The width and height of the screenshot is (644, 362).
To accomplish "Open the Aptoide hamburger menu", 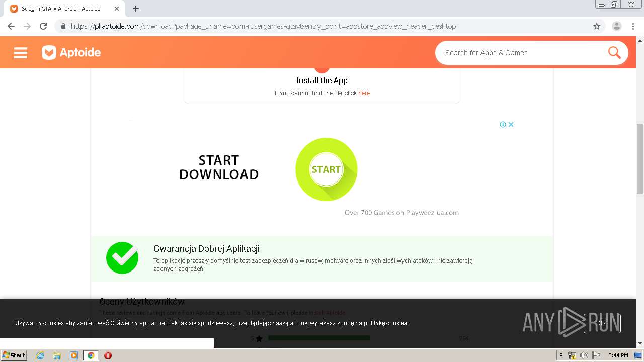I will coord(20,53).
